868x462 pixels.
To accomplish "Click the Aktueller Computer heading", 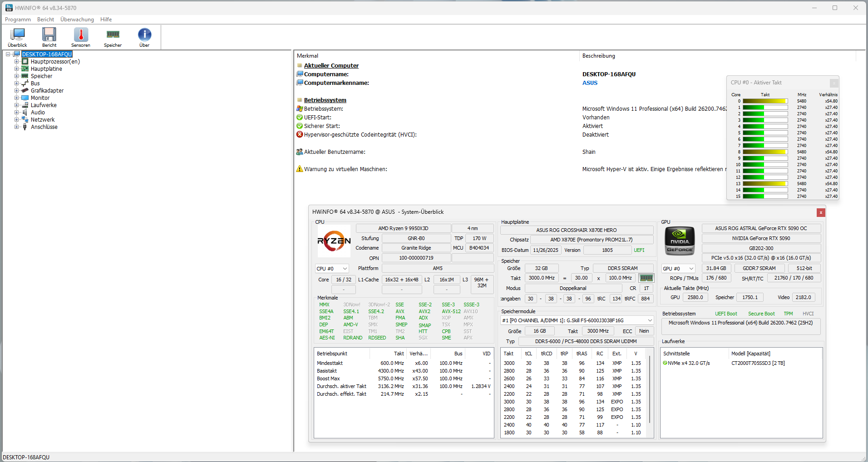I will [331, 66].
